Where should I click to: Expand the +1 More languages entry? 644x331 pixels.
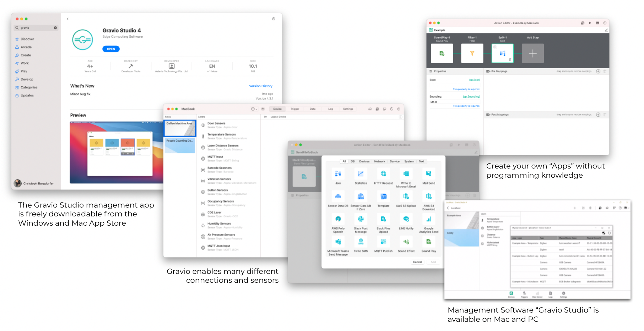click(212, 71)
